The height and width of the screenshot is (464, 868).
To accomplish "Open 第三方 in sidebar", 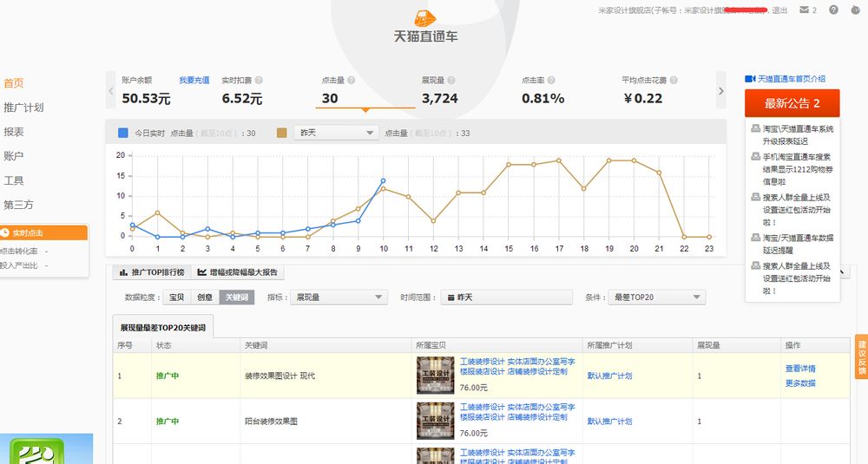I will 18,205.
